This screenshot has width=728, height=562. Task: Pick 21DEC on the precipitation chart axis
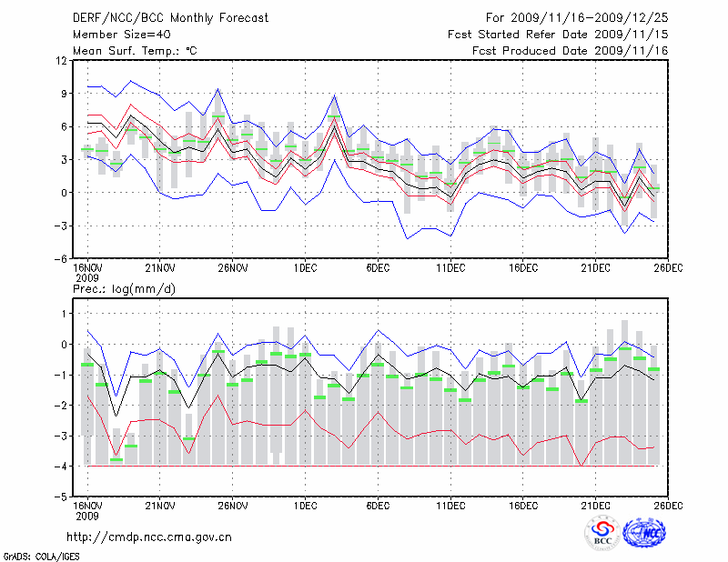(595, 507)
